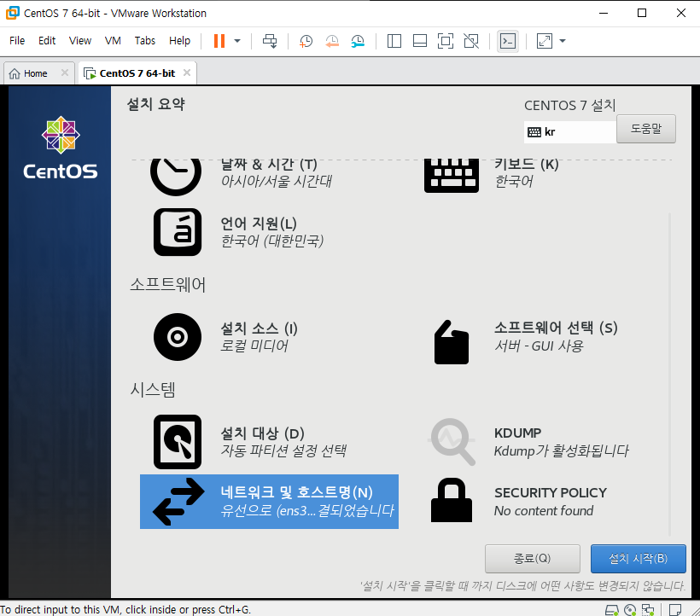Open 설치 소스 disc icon
700x616 pixels.
coord(178,337)
